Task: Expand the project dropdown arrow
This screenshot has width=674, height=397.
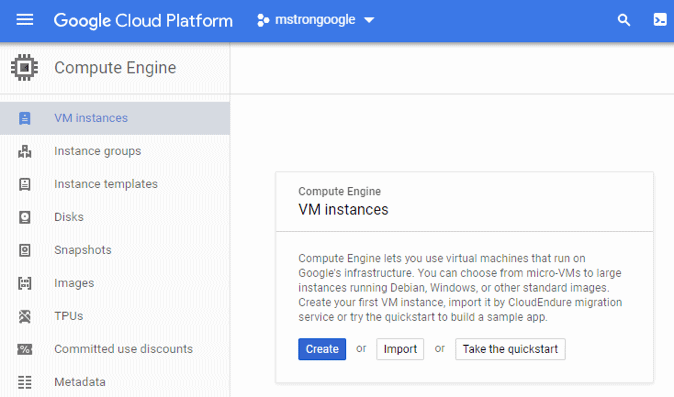Action: pos(369,20)
